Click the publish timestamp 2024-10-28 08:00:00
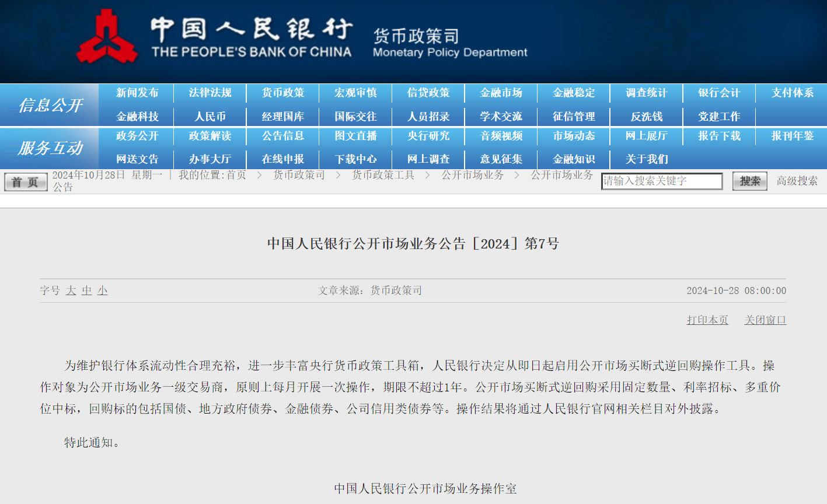Screen dimensions: 827x504 click(x=737, y=290)
